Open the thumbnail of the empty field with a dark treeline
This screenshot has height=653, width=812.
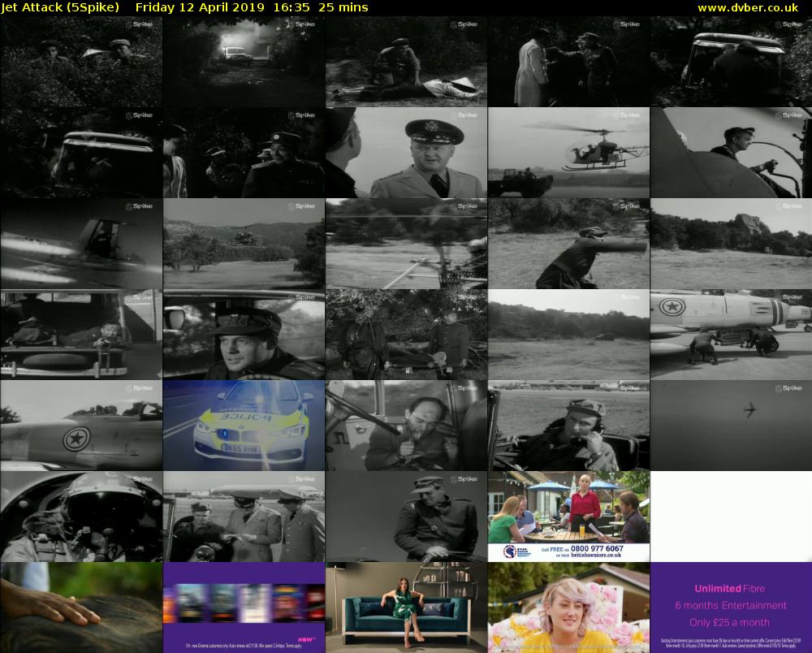[568, 335]
